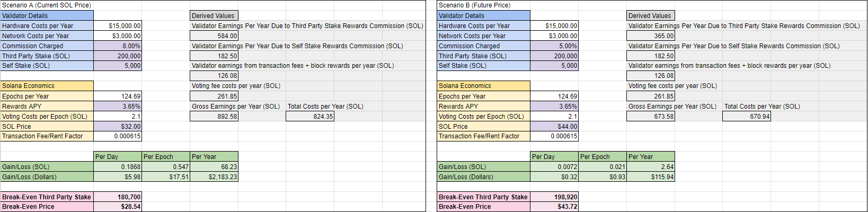Click Scenario A's "Validator Details" header cell
The width and height of the screenshot is (868, 212).
(47, 16)
